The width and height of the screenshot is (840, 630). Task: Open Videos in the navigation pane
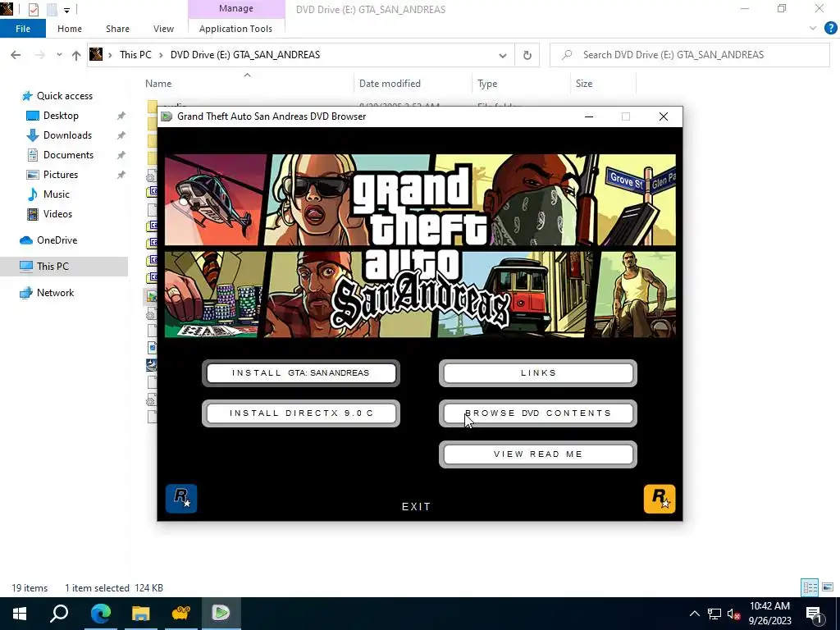(57, 214)
